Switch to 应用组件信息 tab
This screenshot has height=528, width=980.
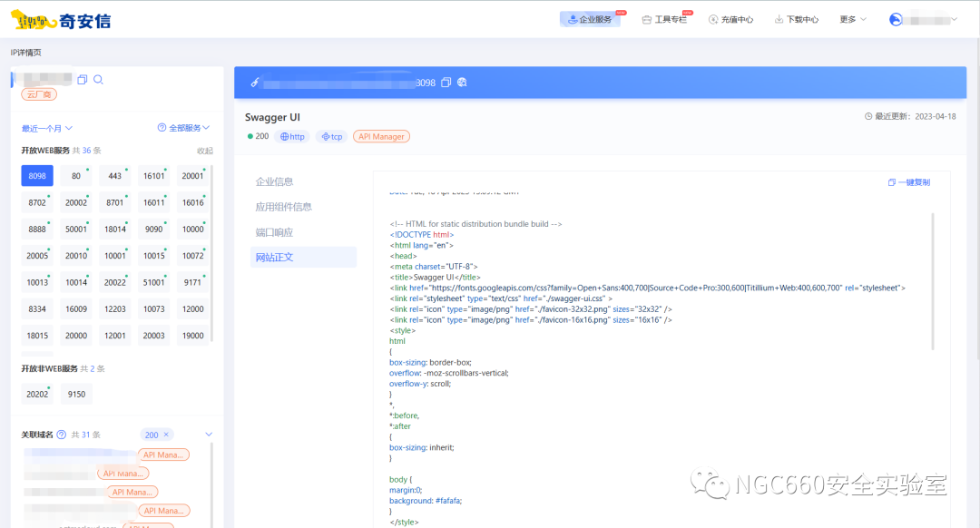[283, 207]
